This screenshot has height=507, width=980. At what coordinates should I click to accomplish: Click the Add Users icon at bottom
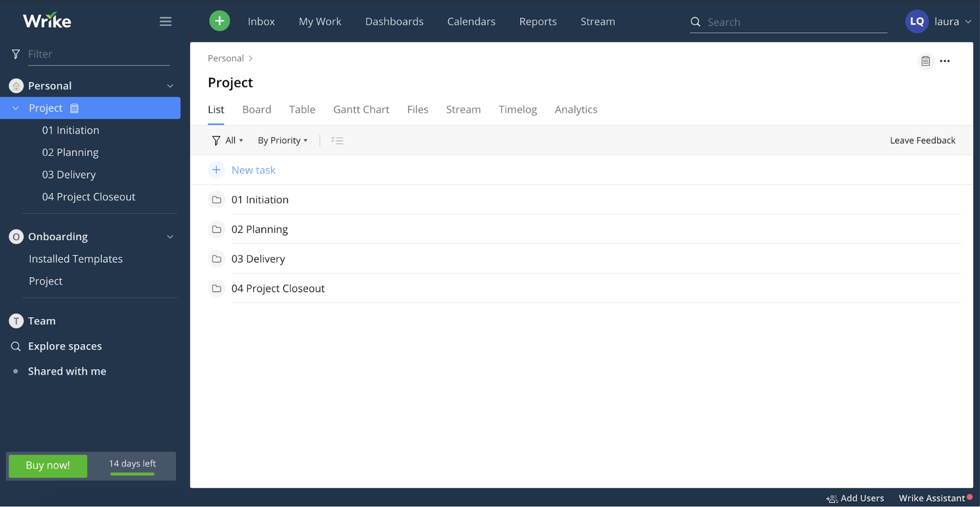tap(831, 499)
